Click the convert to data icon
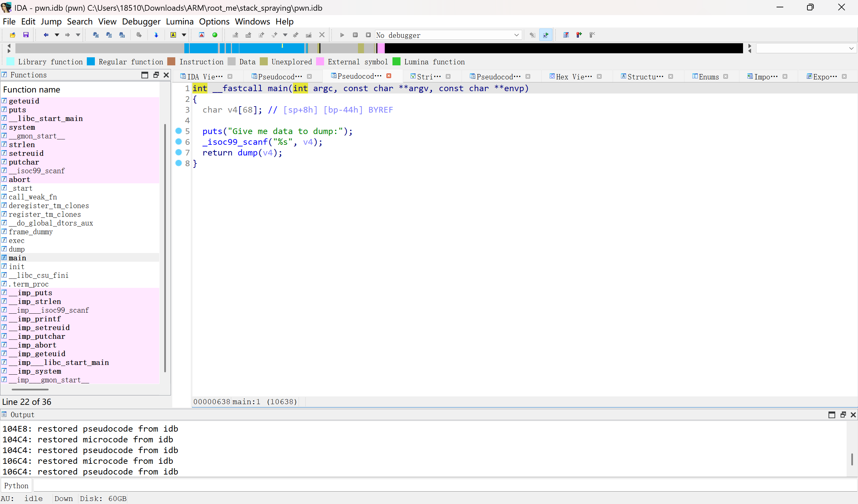 248,35
